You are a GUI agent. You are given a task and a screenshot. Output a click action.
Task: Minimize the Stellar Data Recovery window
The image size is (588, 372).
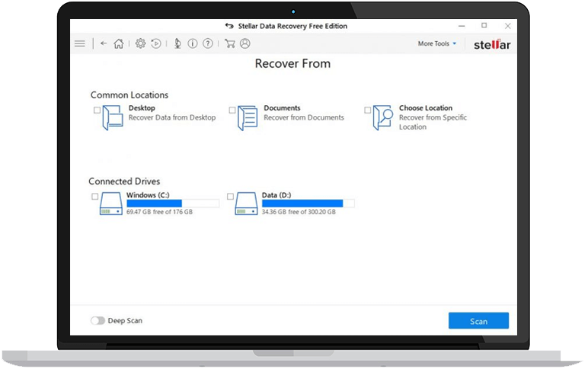(462, 26)
